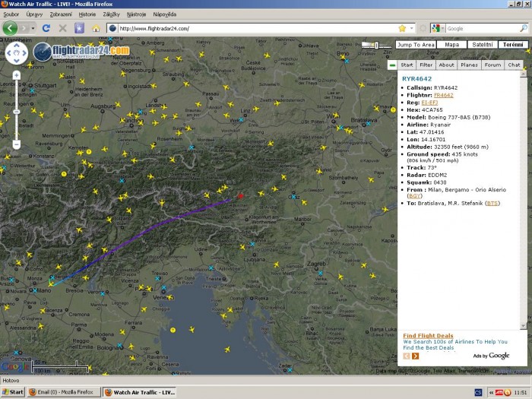Bookmark page with yellow star in address bar
The width and height of the screenshot is (532, 399).
(x=402, y=29)
